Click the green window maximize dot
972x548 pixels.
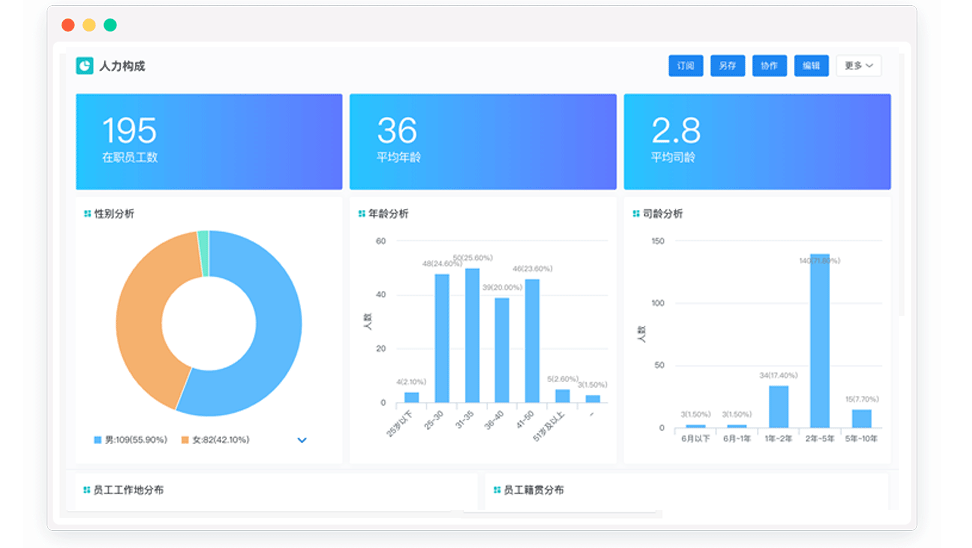point(110,25)
